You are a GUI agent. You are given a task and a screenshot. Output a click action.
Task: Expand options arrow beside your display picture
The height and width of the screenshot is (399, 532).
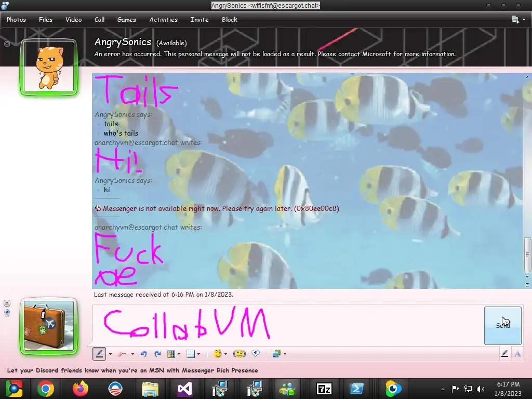(7, 303)
